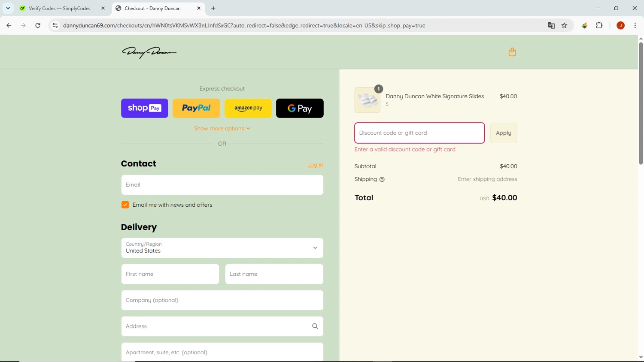The width and height of the screenshot is (644, 362).
Task: Expand Show more options
Action: 222,128
